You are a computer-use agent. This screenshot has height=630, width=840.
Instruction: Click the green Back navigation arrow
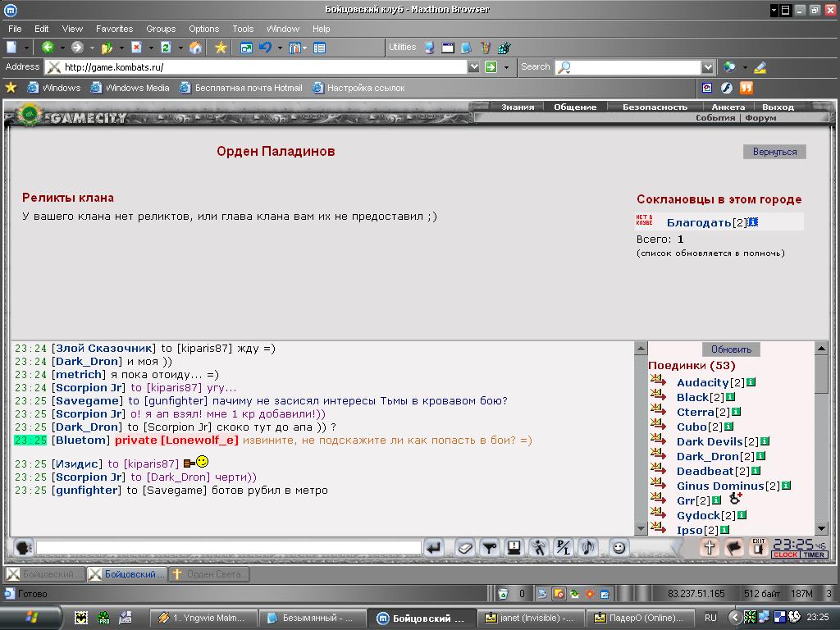(x=48, y=48)
